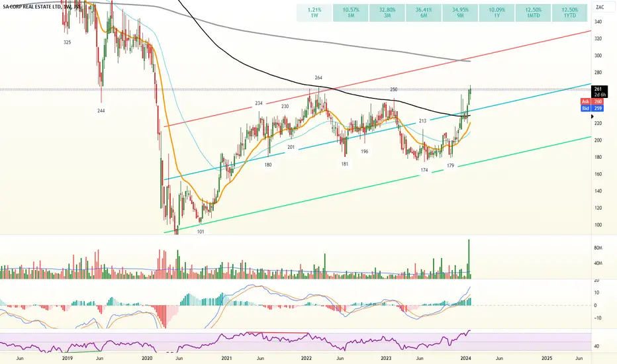Screen dimensions: 617x364
Task: Click the 179 swing-low annotation
Action: (451, 165)
